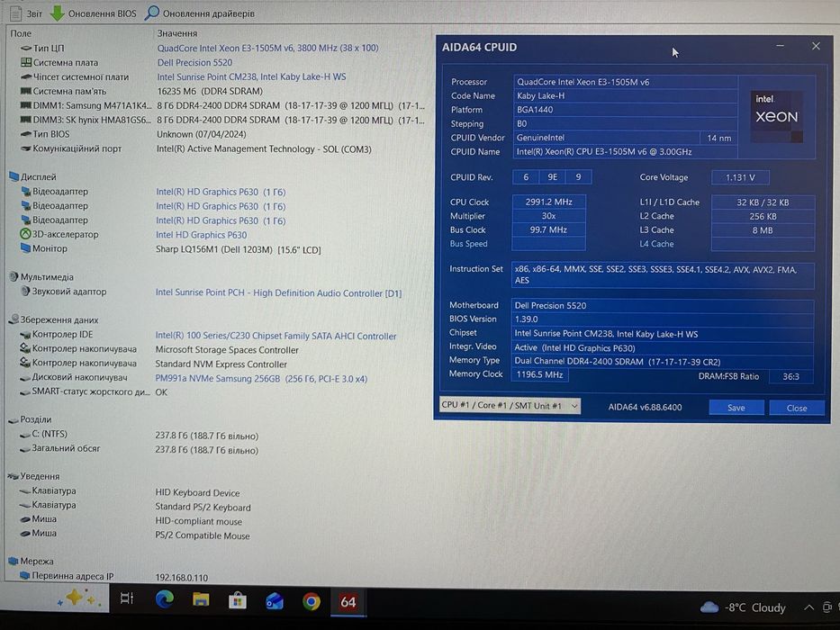Open Microsoft Store from taskbar
Image resolution: width=840 pixels, height=630 pixels.
(x=238, y=600)
